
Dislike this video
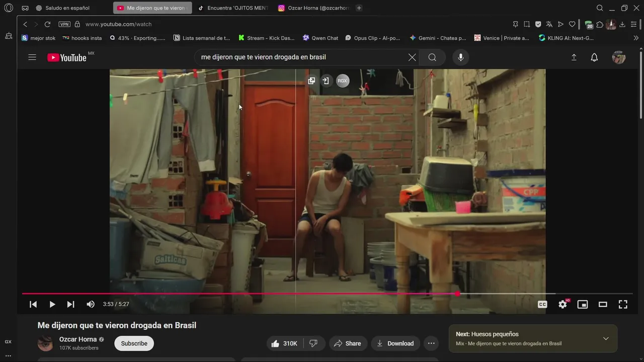point(314,343)
